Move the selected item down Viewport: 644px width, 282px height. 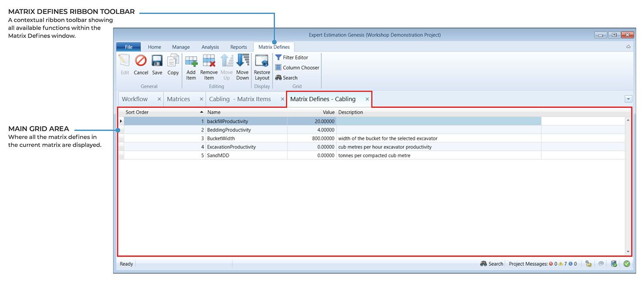242,67
